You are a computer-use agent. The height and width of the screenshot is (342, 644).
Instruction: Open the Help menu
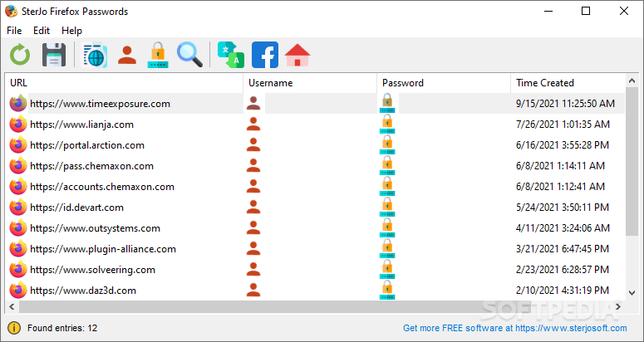(x=71, y=31)
